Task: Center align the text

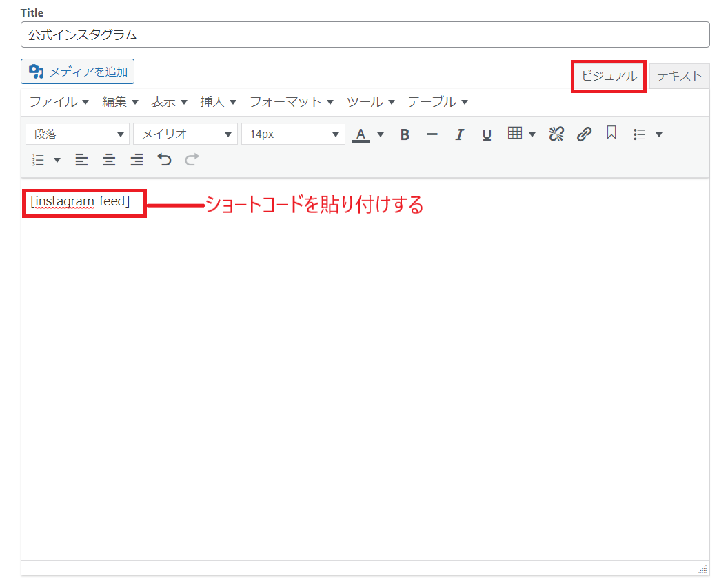Action: pyautogui.click(x=109, y=160)
